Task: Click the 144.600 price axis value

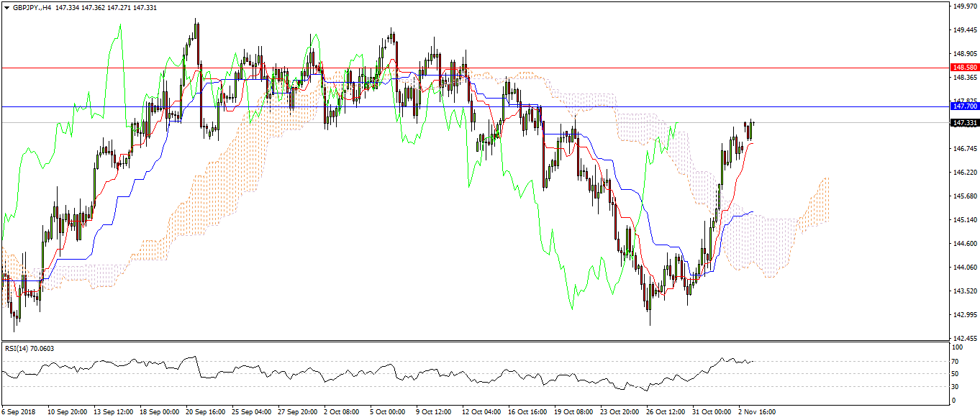Action: [964, 244]
